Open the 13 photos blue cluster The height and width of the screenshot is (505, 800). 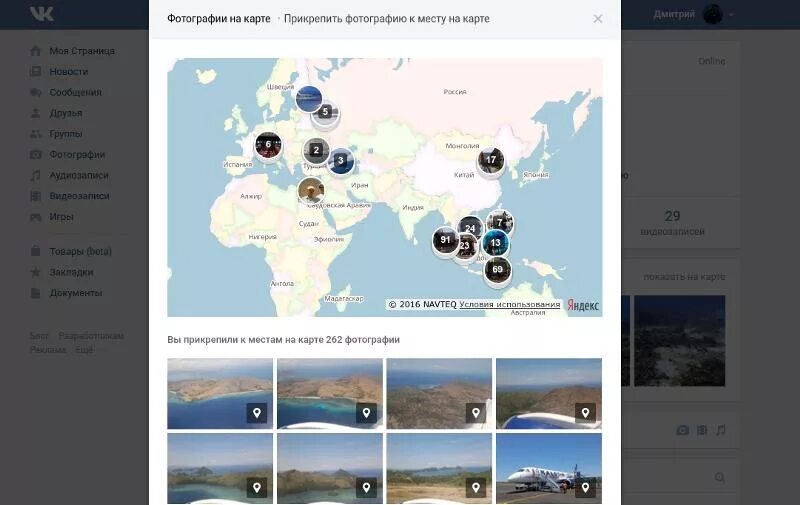click(496, 243)
